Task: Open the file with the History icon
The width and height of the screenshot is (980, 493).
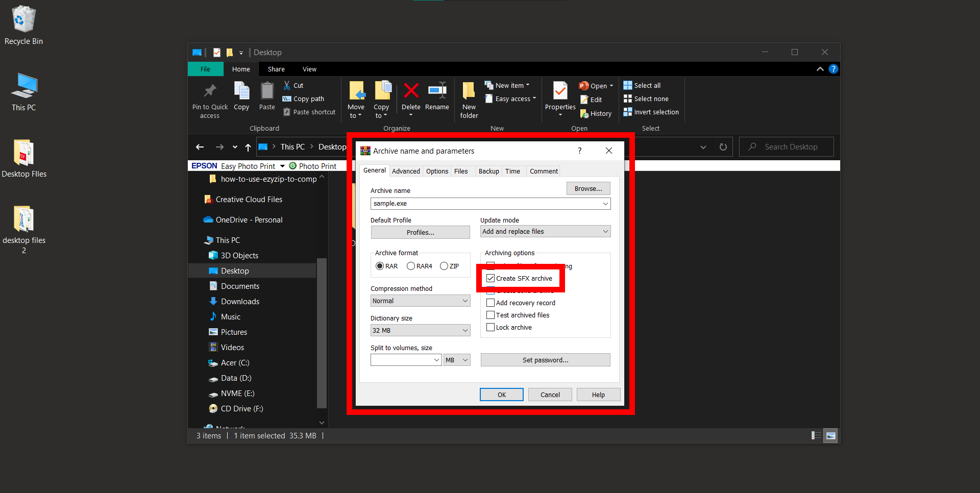Action: [x=585, y=113]
